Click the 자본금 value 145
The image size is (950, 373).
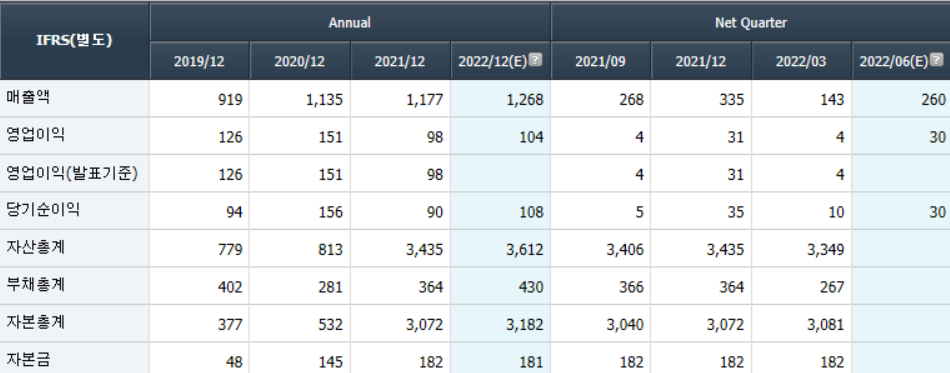pyautogui.click(x=331, y=363)
